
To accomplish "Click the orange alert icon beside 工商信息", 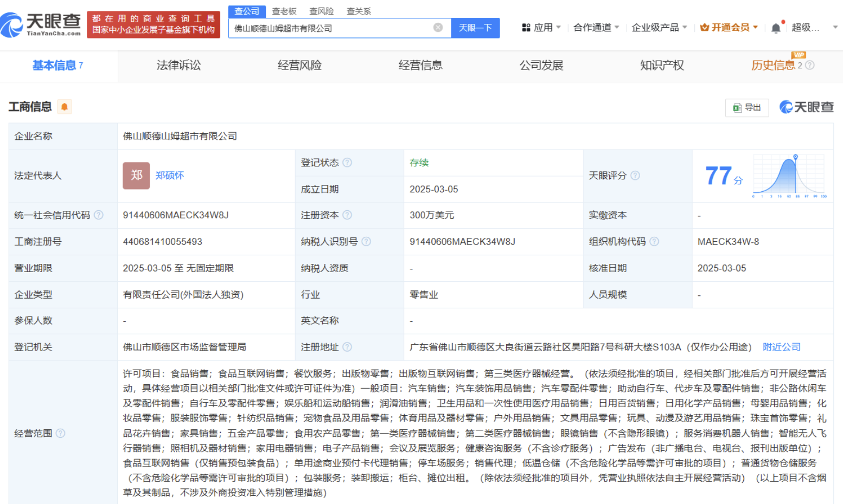I will 65,107.
